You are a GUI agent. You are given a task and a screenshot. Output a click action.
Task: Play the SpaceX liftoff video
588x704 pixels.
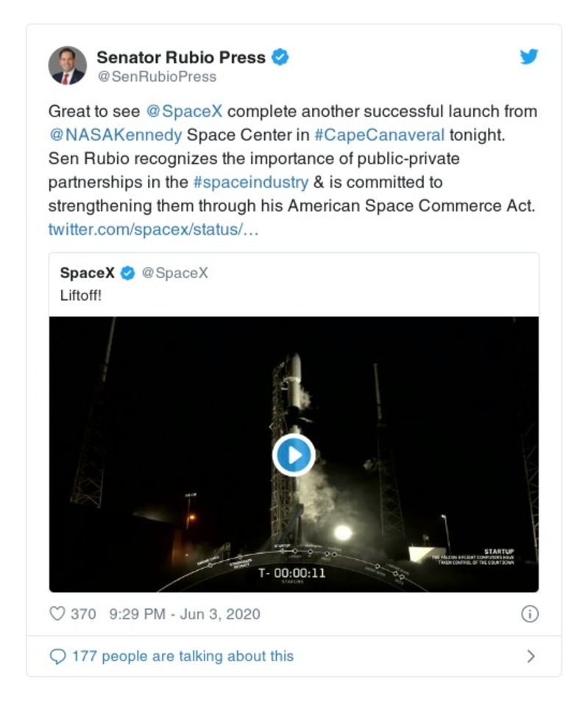(294, 455)
